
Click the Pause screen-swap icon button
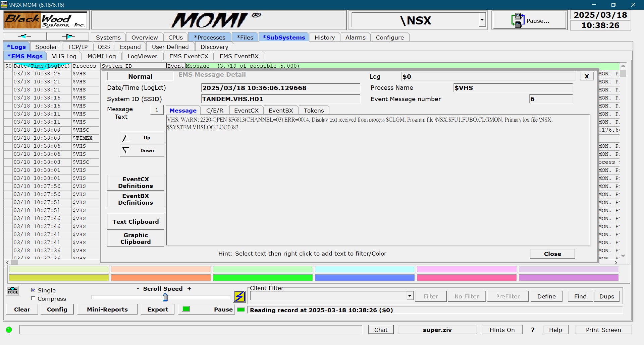529,20
